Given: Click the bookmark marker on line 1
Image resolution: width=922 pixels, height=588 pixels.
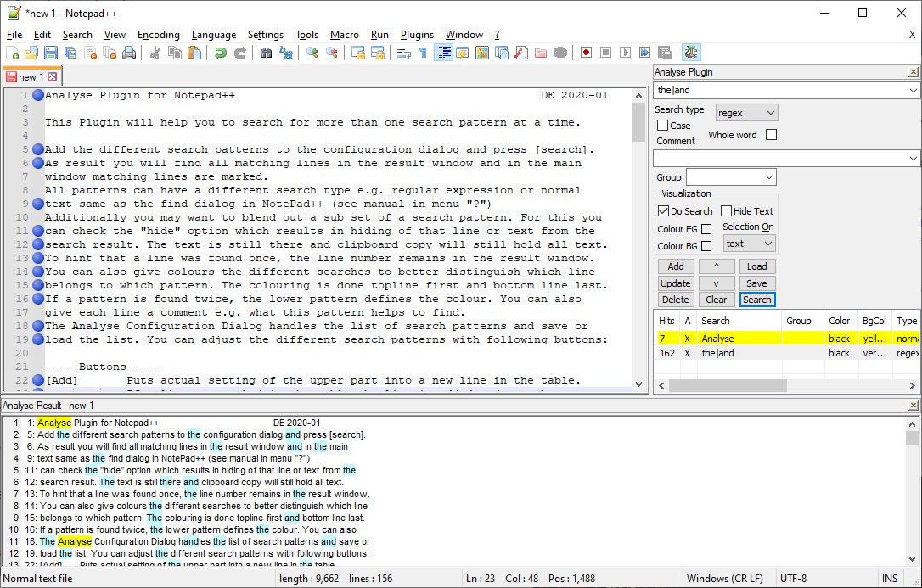Looking at the screenshot, I should (38, 95).
